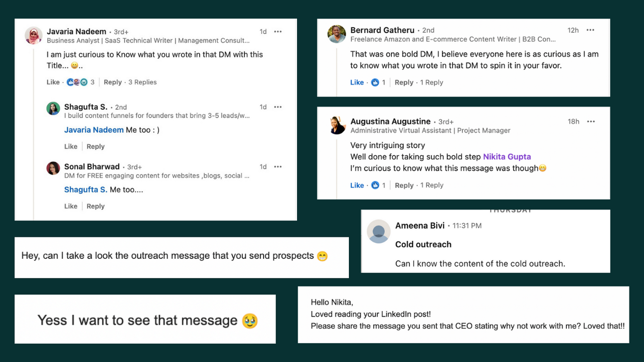Open Javaria Nadeem's profile picture
Viewport: 644px width, 362px height.
pyautogui.click(x=33, y=35)
